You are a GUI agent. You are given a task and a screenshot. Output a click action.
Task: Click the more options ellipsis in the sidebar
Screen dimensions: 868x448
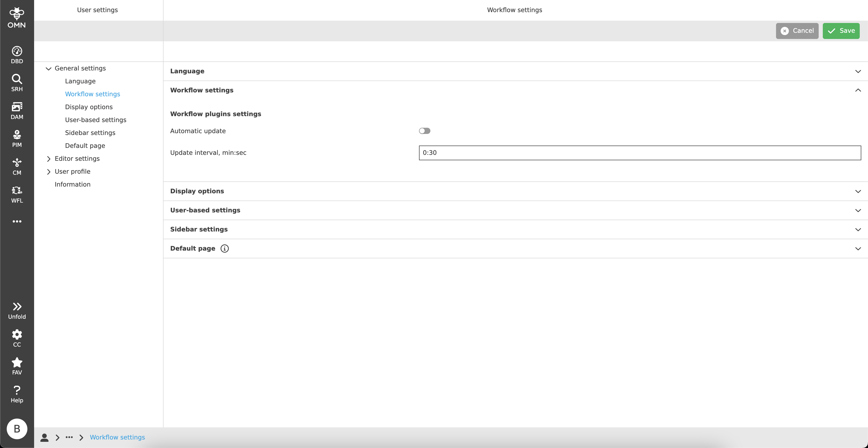coord(17,221)
